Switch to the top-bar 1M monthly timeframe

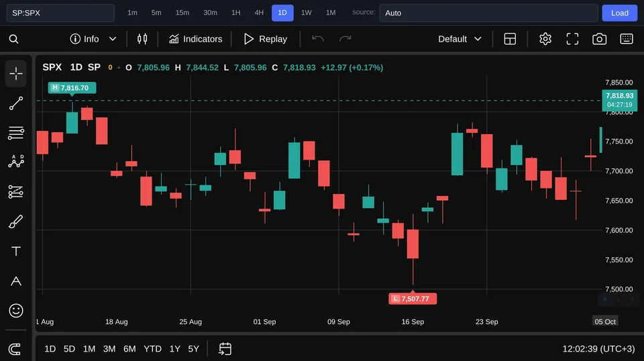(331, 13)
